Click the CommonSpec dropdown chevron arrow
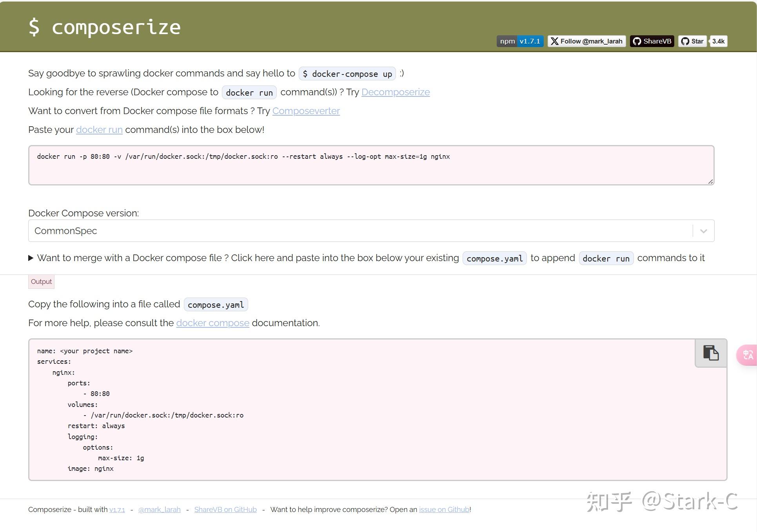Viewport: 757px width, 532px height. (x=703, y=231)
